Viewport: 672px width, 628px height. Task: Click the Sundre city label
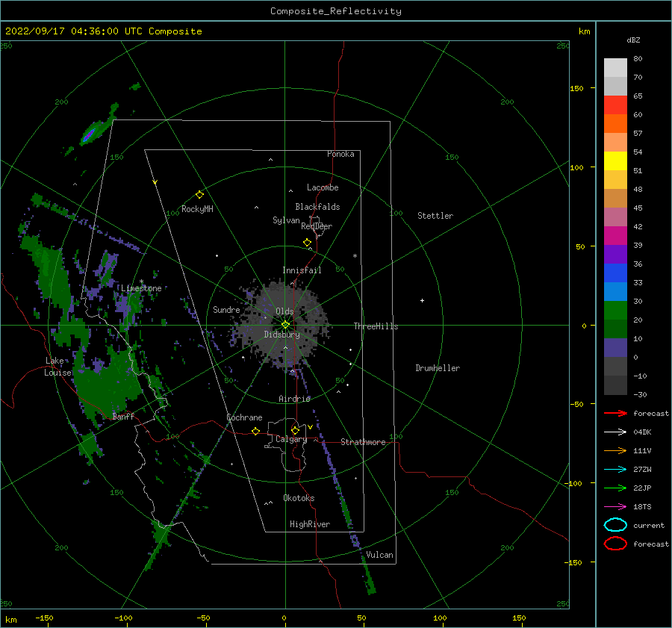pos(226,309)
